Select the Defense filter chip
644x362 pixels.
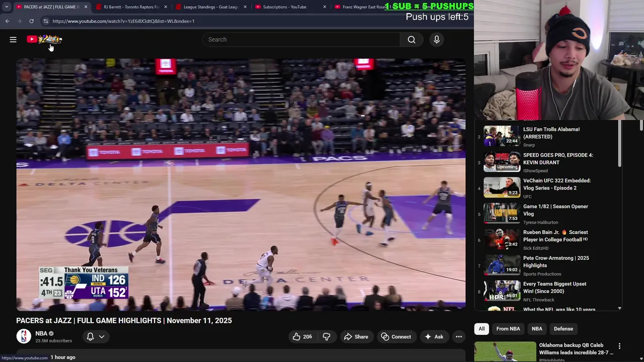coord(563,329)
